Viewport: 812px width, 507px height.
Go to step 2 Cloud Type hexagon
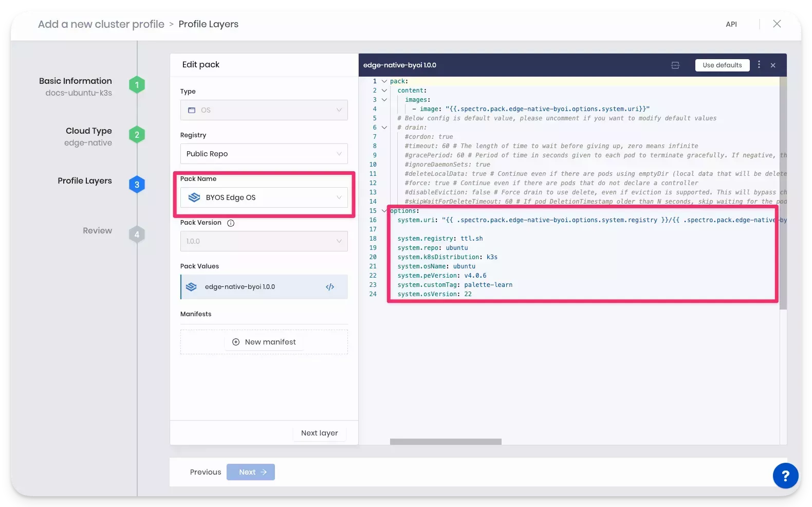pyautogui.click(x=137, y=135)
